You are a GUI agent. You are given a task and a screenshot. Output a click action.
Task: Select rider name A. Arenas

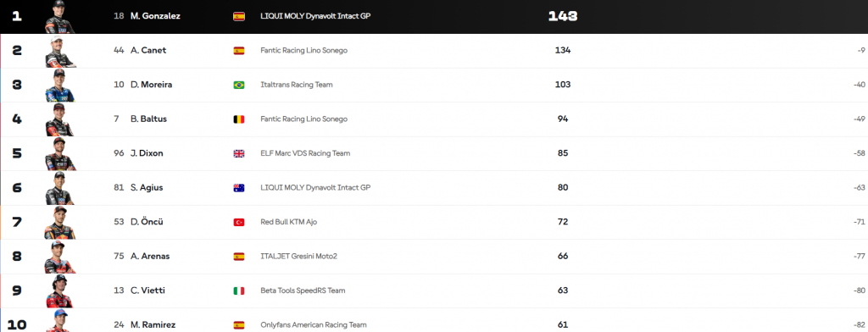click(150, 256)
